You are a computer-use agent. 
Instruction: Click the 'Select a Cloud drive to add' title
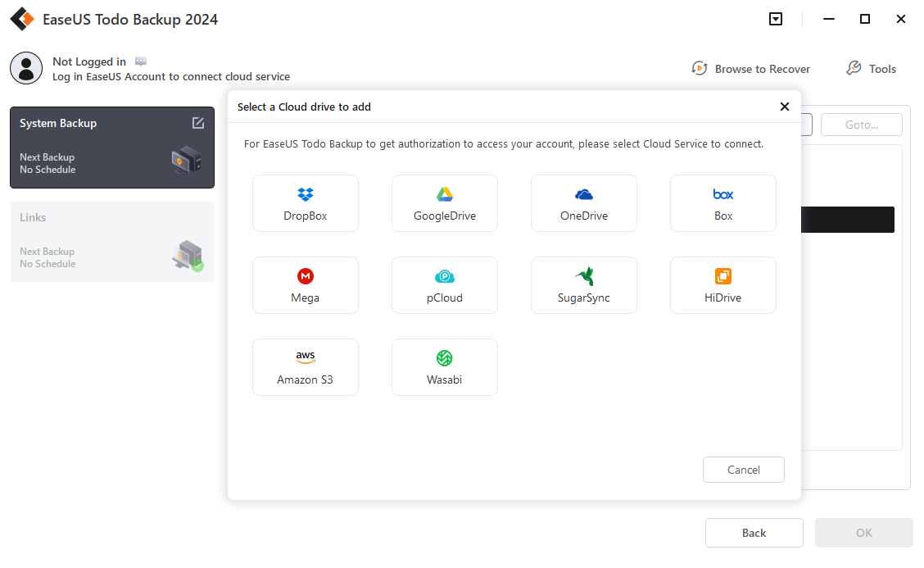pyautogui.click(x=304, y=107)
